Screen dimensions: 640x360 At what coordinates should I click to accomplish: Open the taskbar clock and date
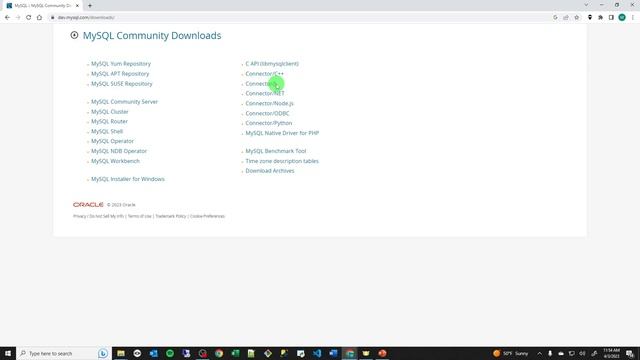coord(611,353)
